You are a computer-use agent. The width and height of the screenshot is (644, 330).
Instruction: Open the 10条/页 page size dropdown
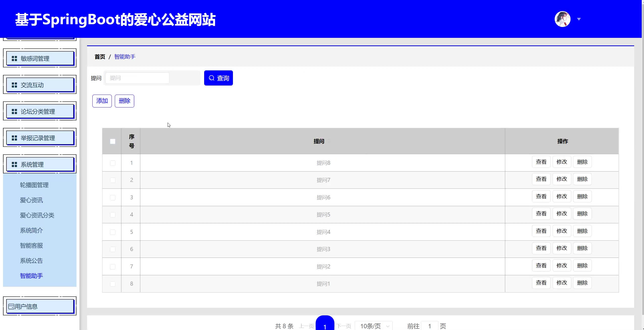[373, 326]
